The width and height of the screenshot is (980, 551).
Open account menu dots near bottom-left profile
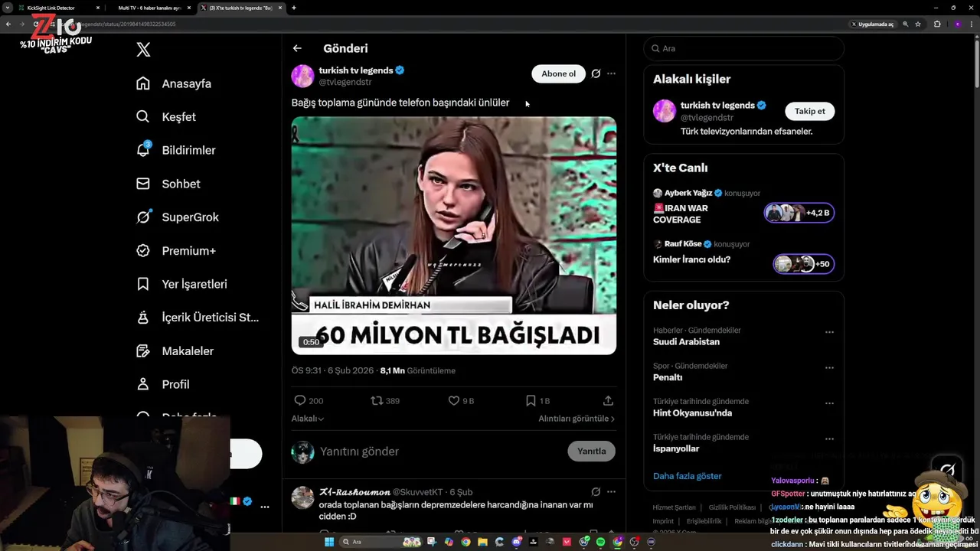pos(264,507)
